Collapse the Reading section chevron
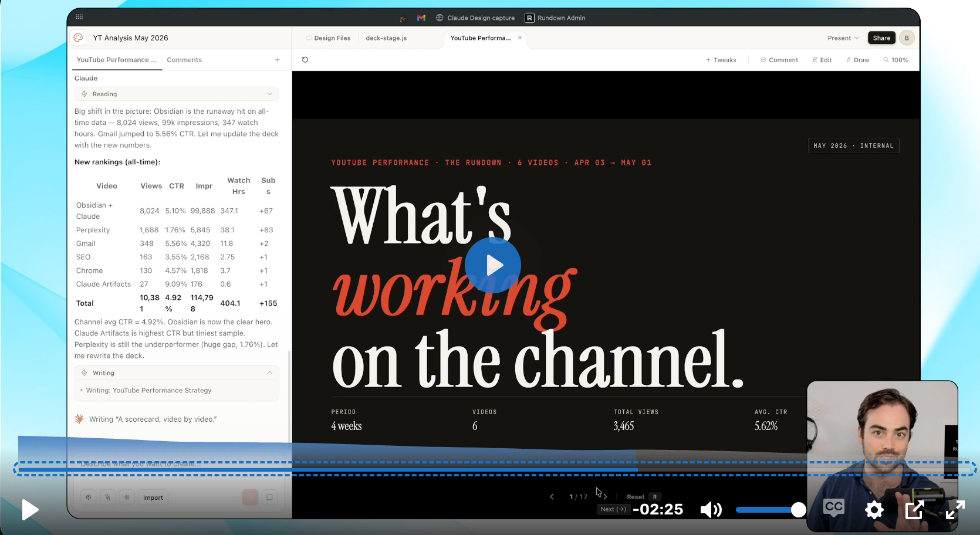Viewport: 980px width, 535px height. pyautogui.click(x=270, y=94)
